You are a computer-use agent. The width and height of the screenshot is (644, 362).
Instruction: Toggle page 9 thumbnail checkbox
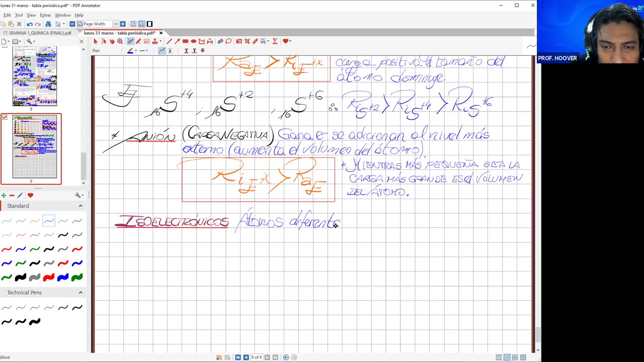coord(5,117)
